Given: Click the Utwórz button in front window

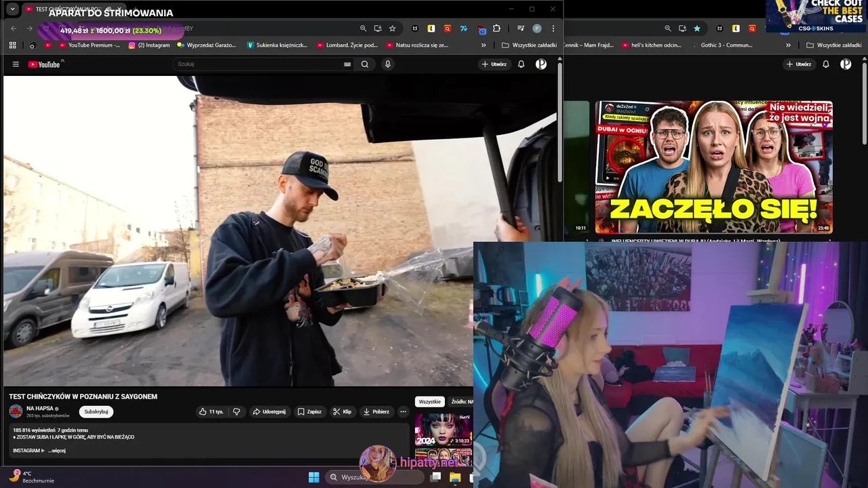Looking at the screenshot, I should pyautogui.click(x=494, y=64).
